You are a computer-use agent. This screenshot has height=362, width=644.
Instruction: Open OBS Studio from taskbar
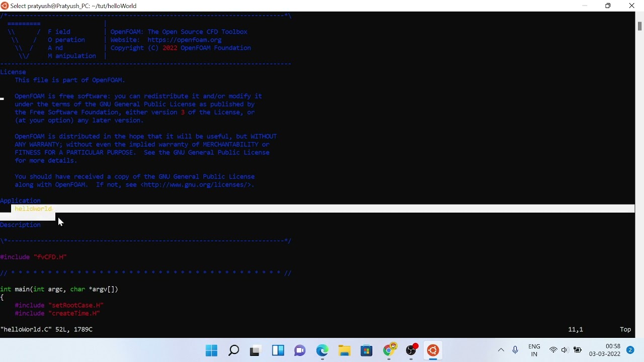[x=412, y=350]
